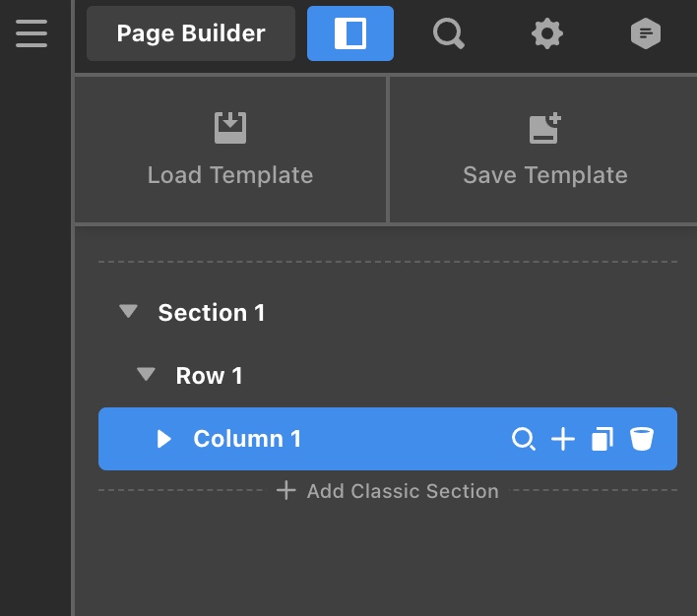Click the plus icon on Column 1
This screenshot has width=697, height=616.
pyautogui.click(x=562, y=439)
